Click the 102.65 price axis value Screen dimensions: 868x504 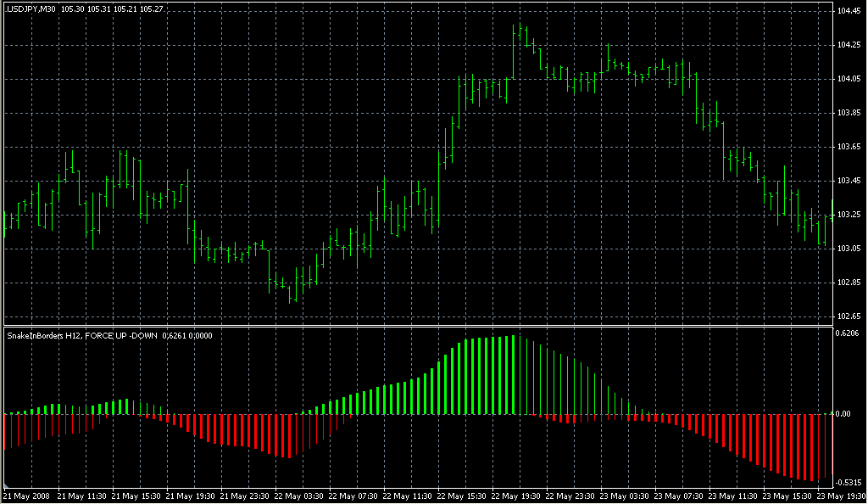coord(849,316)
